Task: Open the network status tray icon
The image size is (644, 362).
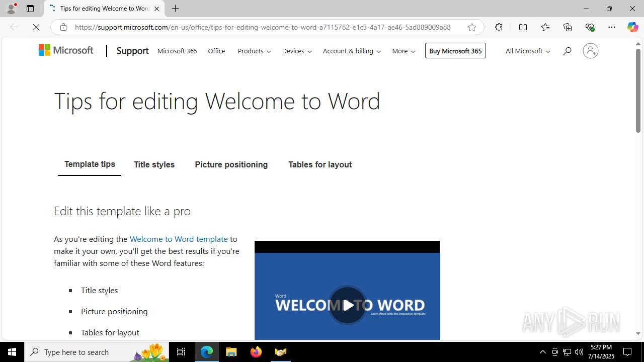Action: click(567, 352)
